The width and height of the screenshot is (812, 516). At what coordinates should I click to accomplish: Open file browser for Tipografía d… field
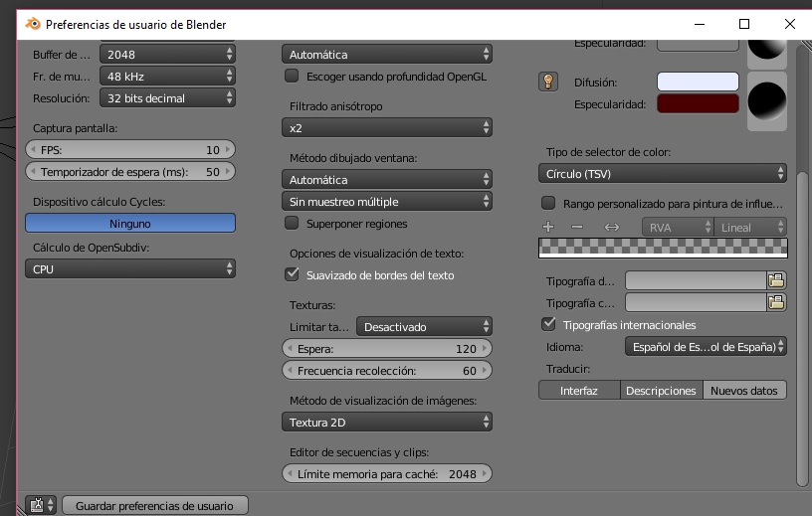[x=776, y=280]
